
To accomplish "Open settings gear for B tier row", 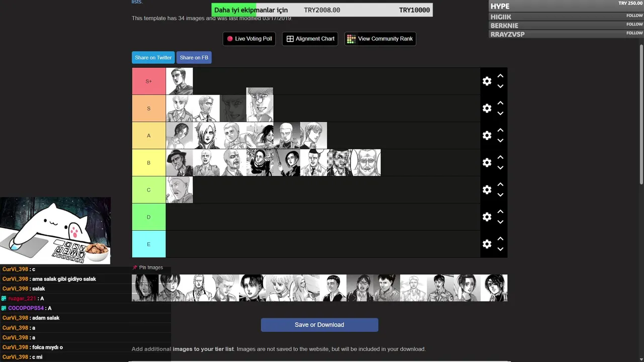I will tap(487, 162).
